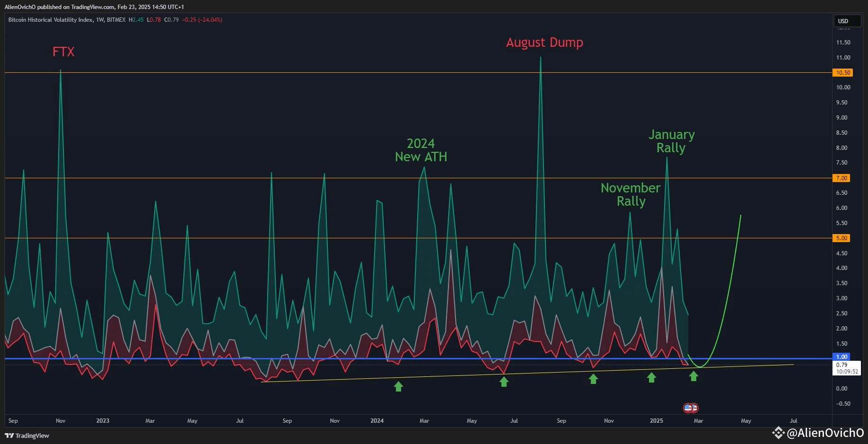Viewport: 868px width, 444px height.
Task: Click 2023 on the time axis
Action: [x=103, y=420]
